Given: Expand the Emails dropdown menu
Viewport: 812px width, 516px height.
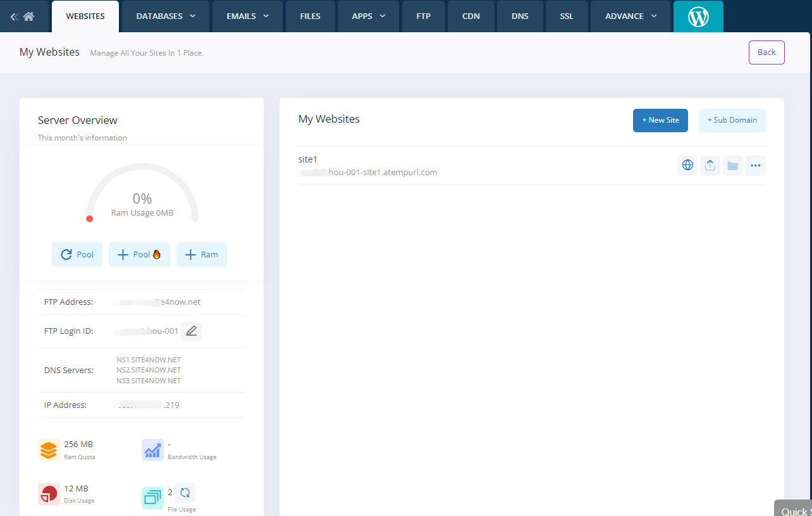Looking at the screenshot, I should [x=247, y=16].
